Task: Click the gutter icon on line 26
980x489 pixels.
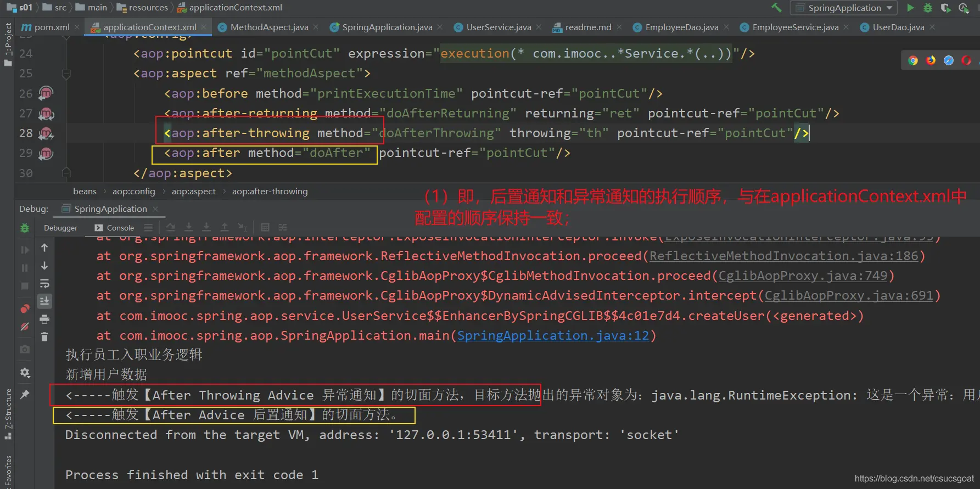Action: coord(46,93)
